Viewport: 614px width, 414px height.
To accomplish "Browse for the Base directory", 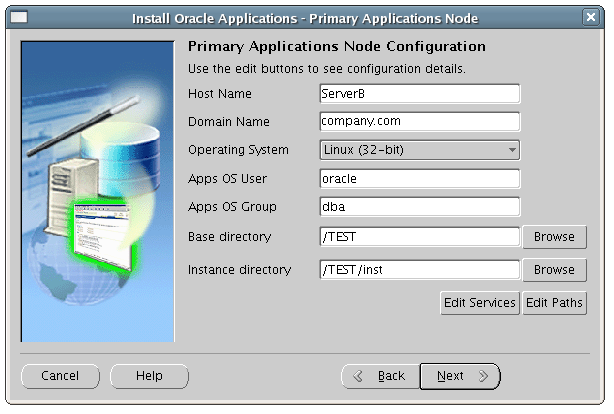I will (554, 237).
